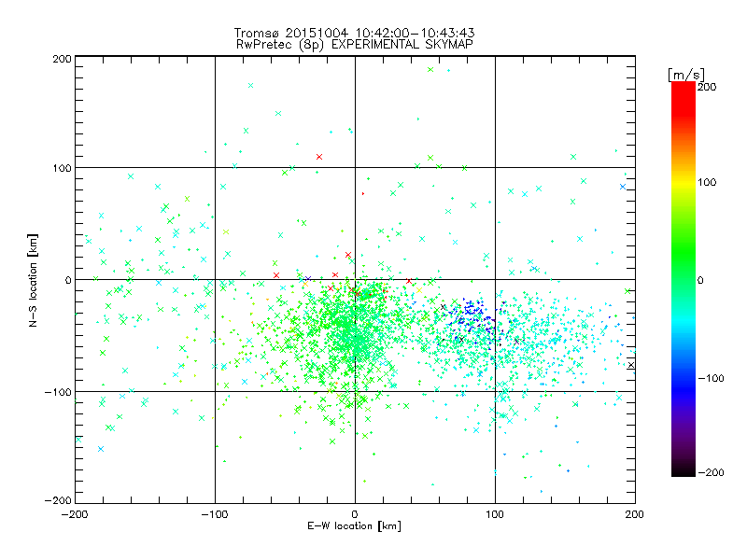Click the y-axis tick label '100'
The height and width of the screenshot is (560, 747).
click(63, 168)
